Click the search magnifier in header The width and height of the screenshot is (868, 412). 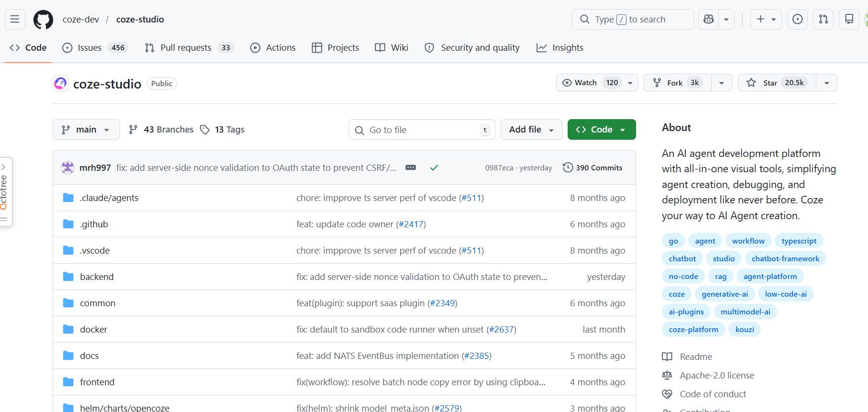(x=584, y=19)
